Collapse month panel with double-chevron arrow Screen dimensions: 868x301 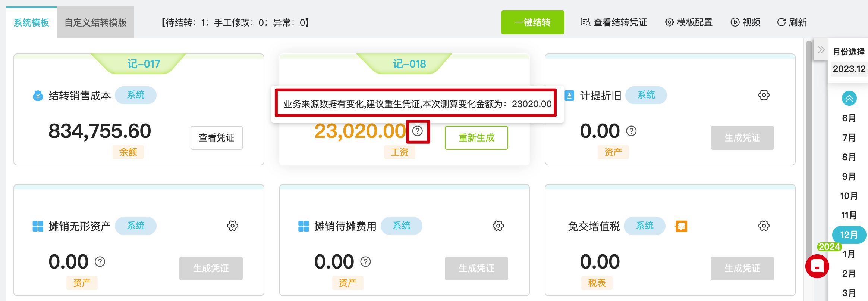[821, 50]
